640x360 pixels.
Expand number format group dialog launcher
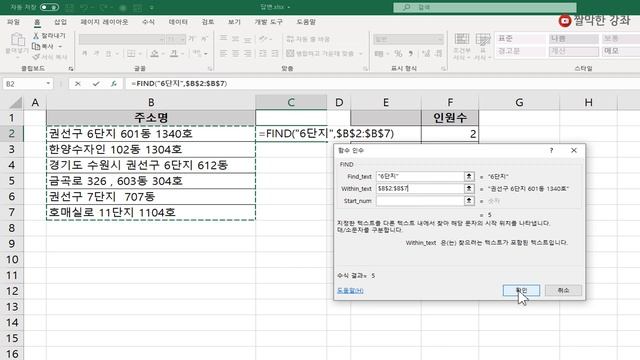(444, 69)
